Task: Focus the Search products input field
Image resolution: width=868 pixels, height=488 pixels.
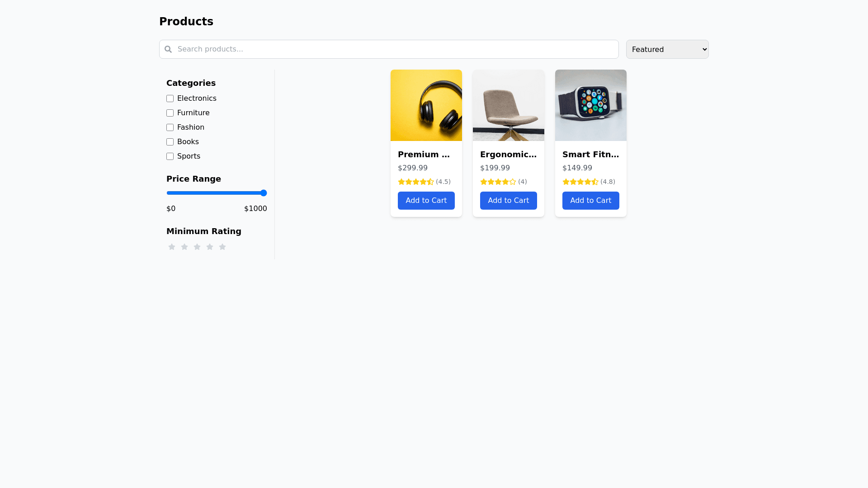Action: click(x=393, y=49)
